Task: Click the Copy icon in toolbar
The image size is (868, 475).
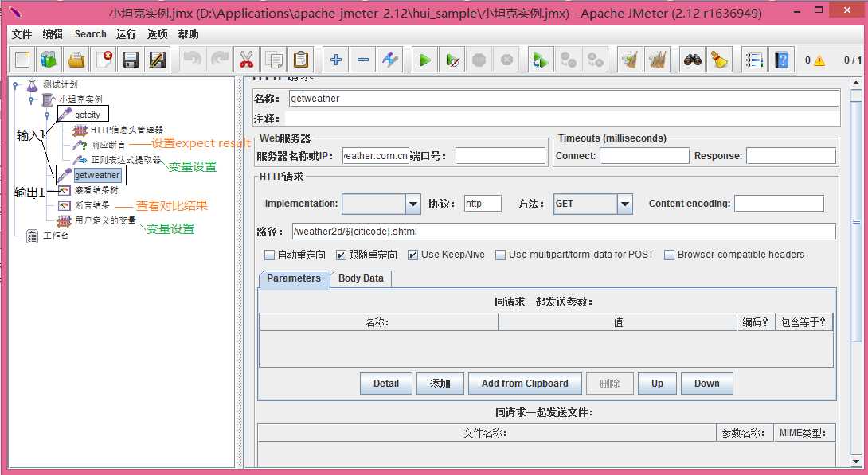Action: [273, 59]
